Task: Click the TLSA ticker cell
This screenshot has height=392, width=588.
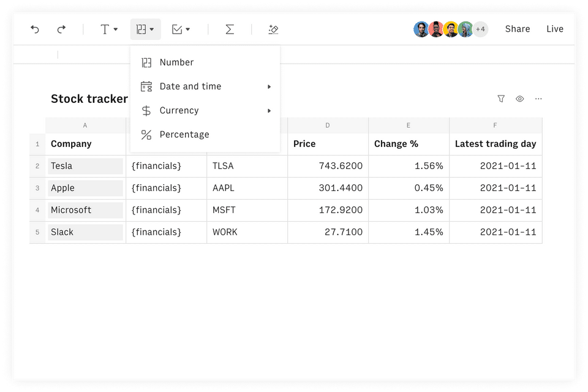Action: (x=247, y=166)
